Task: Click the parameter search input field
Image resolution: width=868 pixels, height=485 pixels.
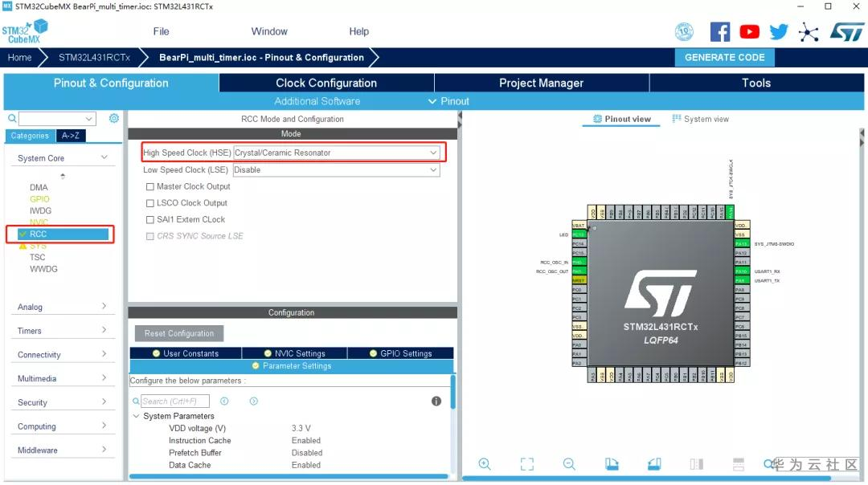Action: (175, 401)
